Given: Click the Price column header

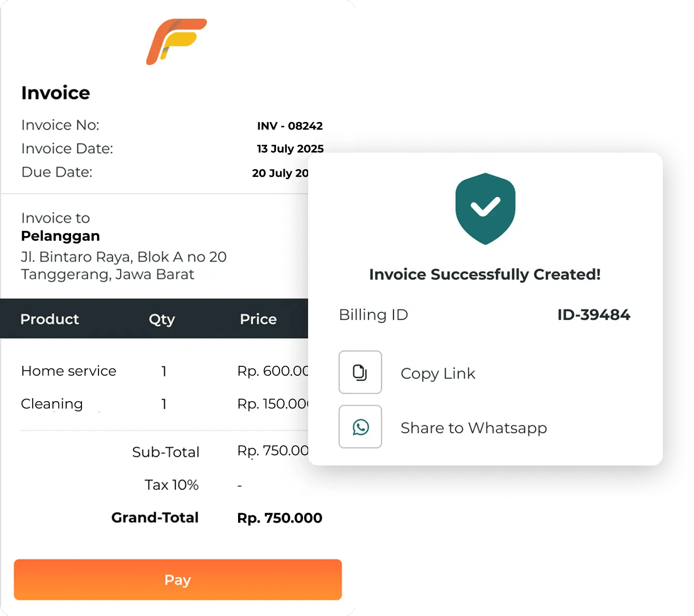Looking at the screenshot, I should [x=258, y=319].
